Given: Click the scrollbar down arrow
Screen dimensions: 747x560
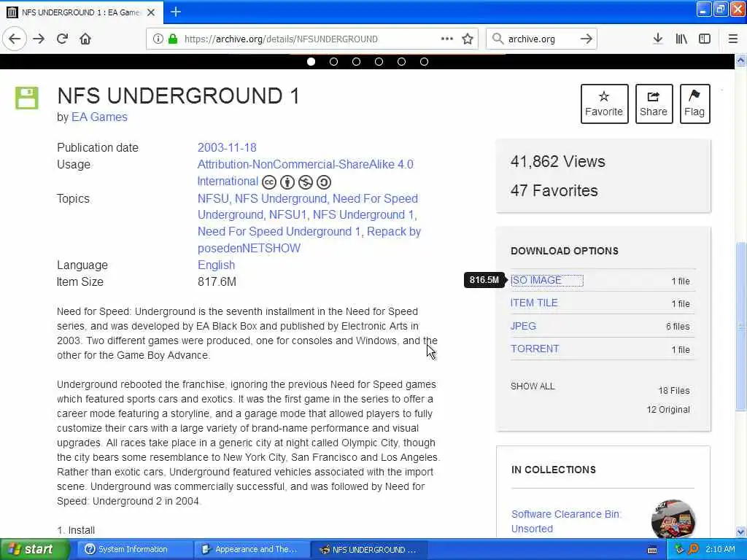Looking at the screenshot, I should coord(741,532).
